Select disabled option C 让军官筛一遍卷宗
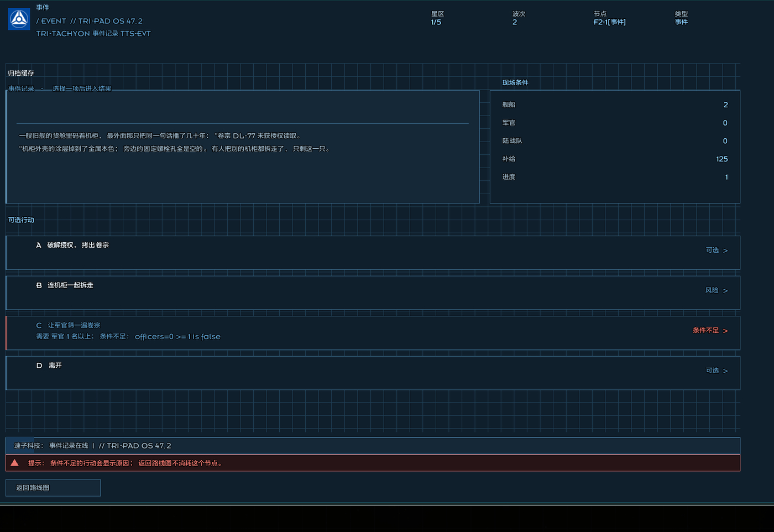 [x=373, y=333]
